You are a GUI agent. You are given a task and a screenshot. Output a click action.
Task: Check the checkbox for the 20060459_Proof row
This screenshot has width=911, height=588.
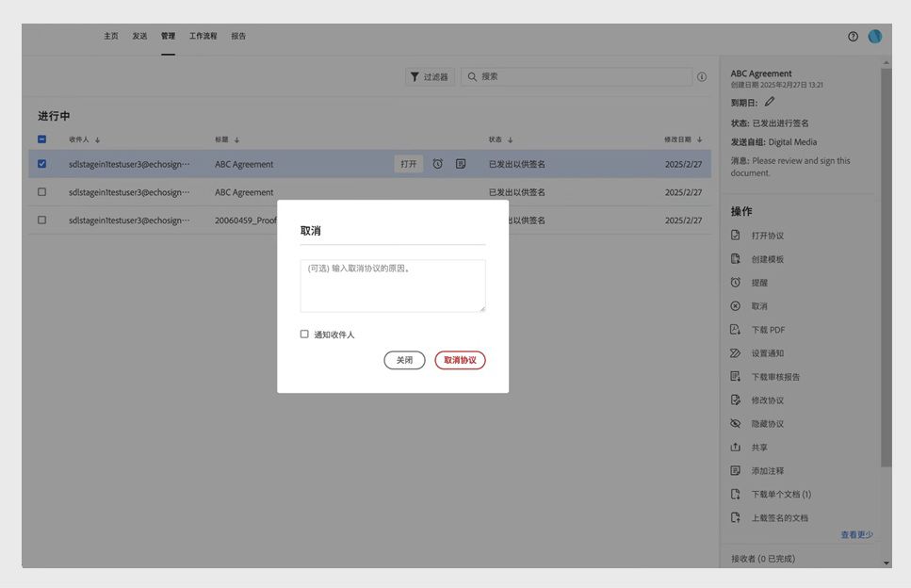[x=41, y=219]
